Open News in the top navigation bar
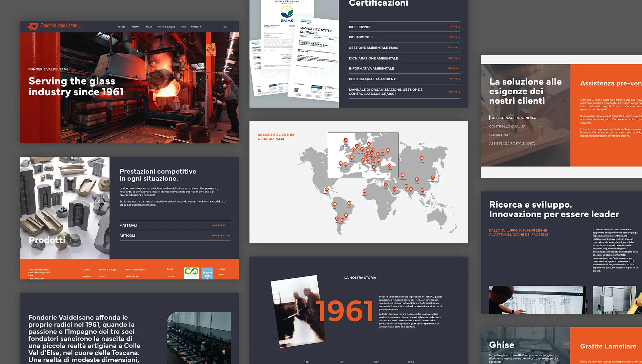The height and width of the screenshot is (364, 642). [x=183, y=27]
